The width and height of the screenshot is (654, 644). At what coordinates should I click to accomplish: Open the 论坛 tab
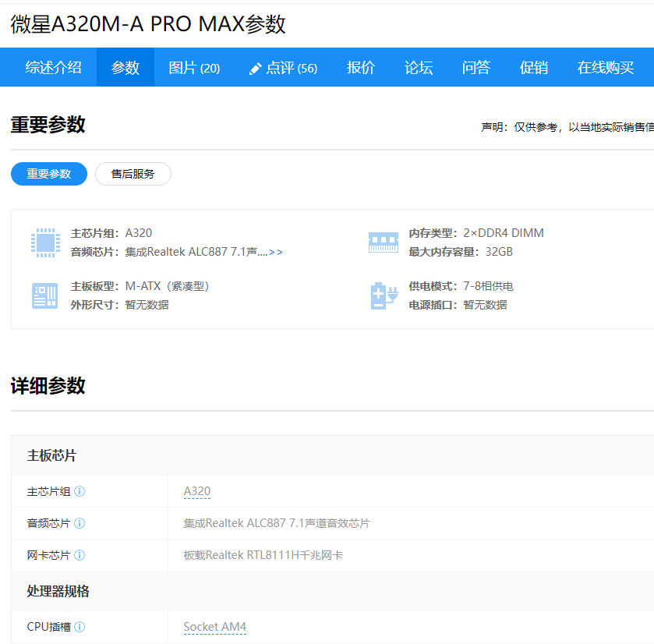(x=419, y=67)
